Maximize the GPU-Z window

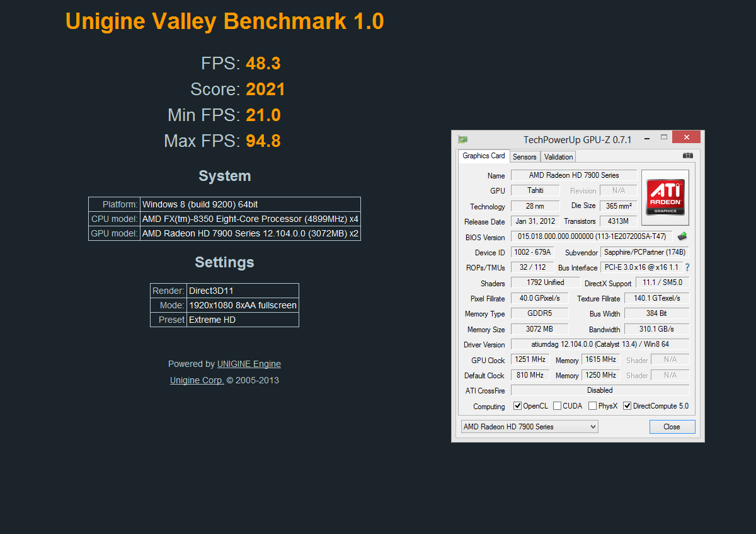663,137
